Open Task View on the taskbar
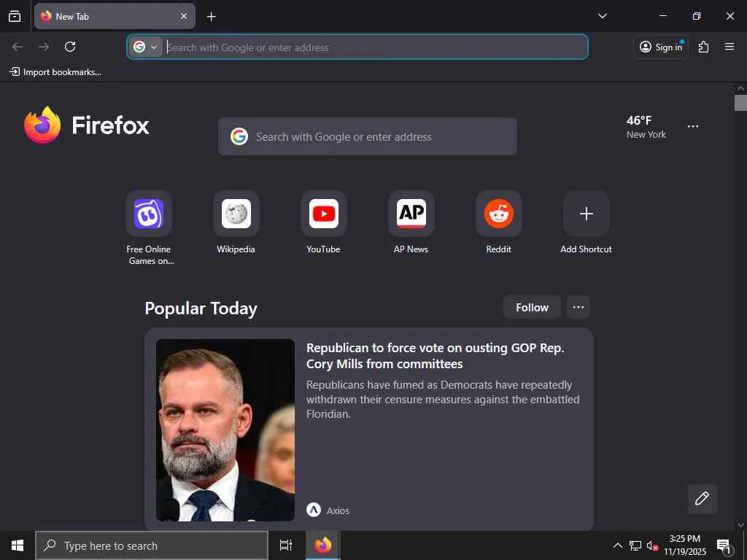The height and width of the screenshot is (560, 747). tap(286, 545)
